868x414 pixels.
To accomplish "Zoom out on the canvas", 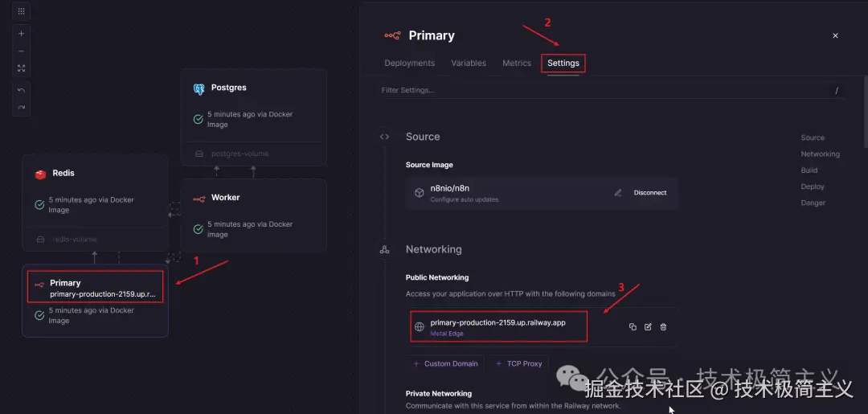I will point(21,51).
